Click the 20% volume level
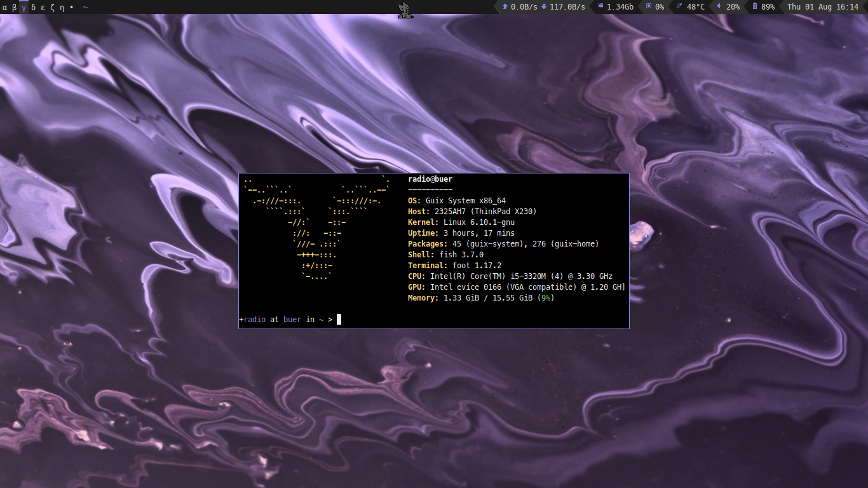The width and height of the screenshot is (868, 488). coord(733,7)
